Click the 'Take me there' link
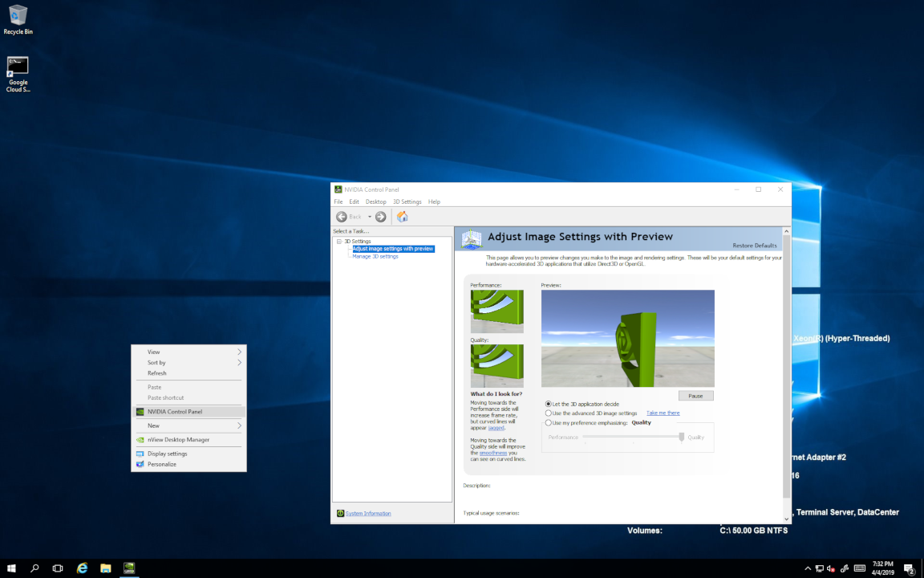924x578 pixels. 663,413
